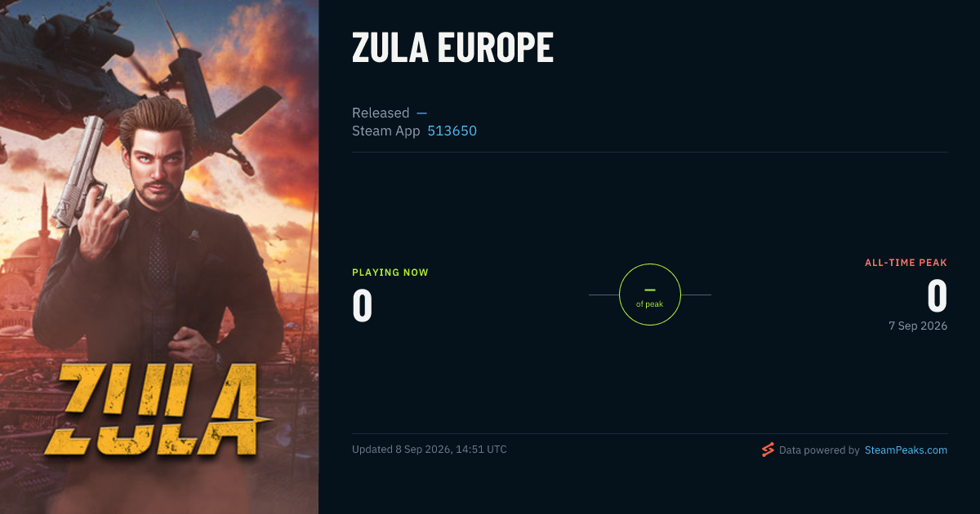Click the pistol in cover art
This screenshot has height=514, width=980.
(x=82, y=171)
